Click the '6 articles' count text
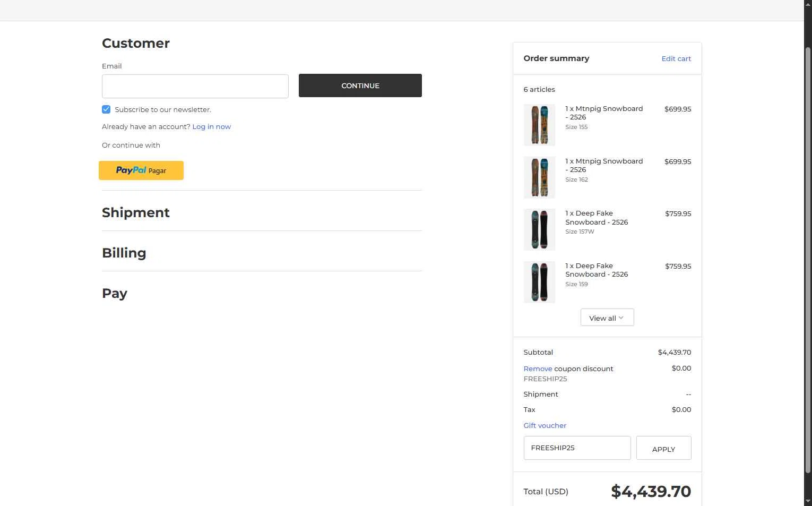Image resolution: width=812 pixels, height=506 pixels. (x=539, y=89)
